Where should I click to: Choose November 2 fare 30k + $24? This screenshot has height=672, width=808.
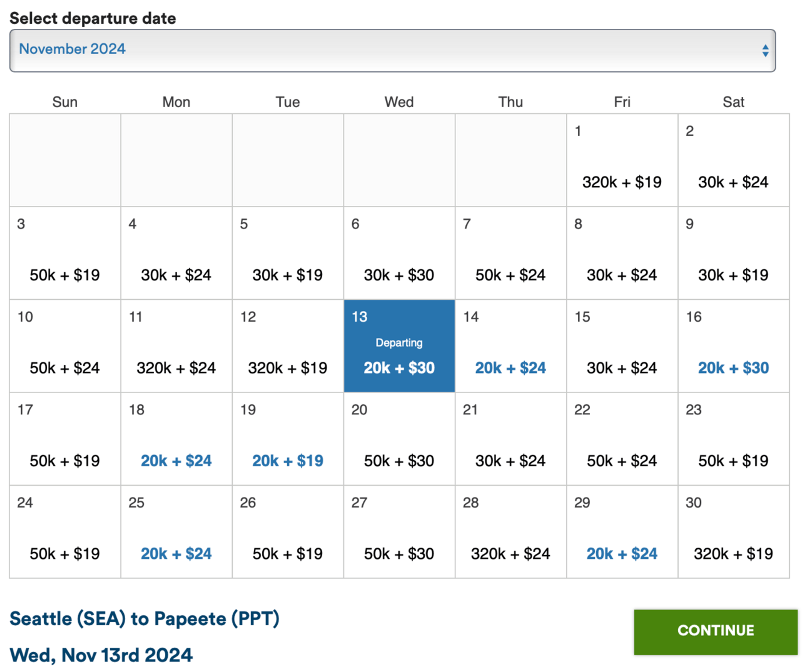(733, 160)
